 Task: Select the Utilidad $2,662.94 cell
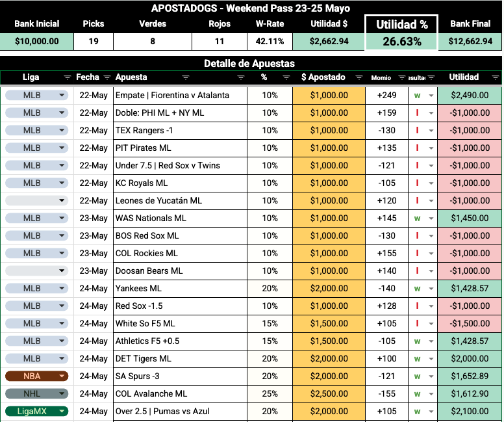tap(329, 42)
